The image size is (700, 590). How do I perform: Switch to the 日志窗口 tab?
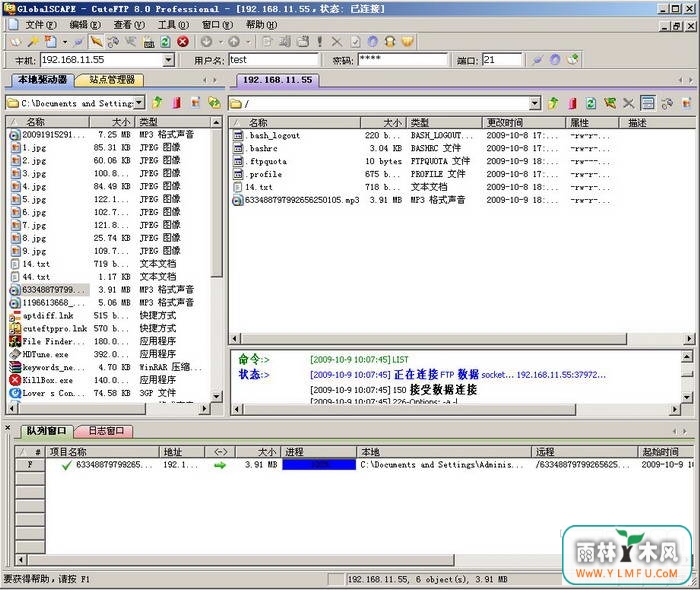(x=106, y=431)
